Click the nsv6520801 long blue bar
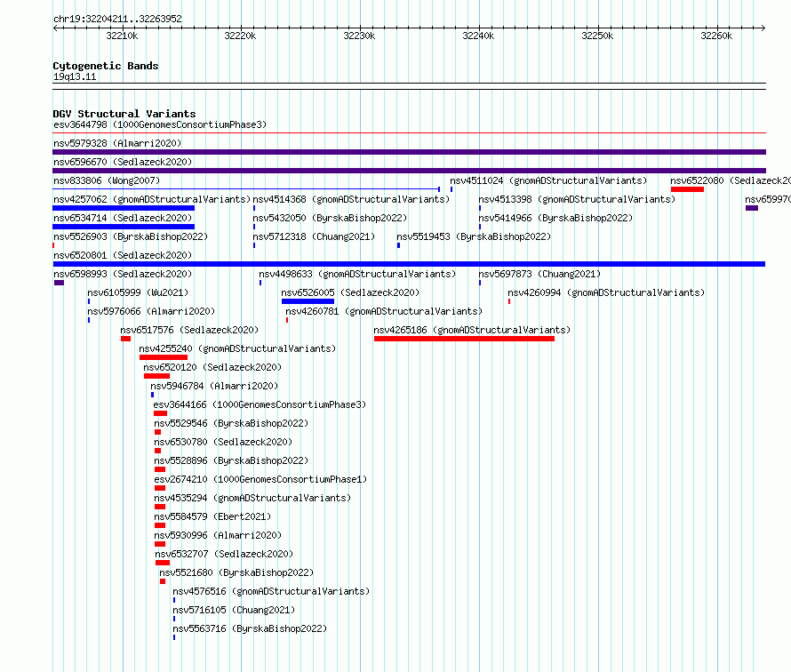This screenshot has width=791, height=672. click(409, 264)
